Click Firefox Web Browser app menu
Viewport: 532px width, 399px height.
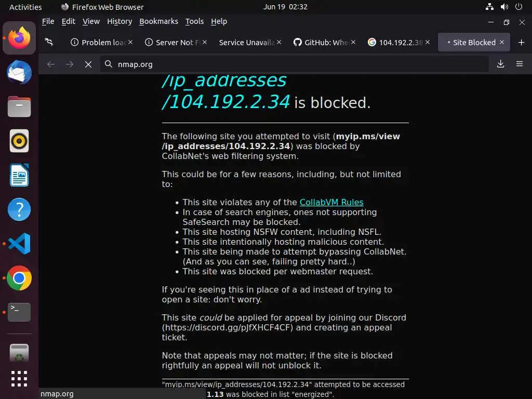point(102,7)
